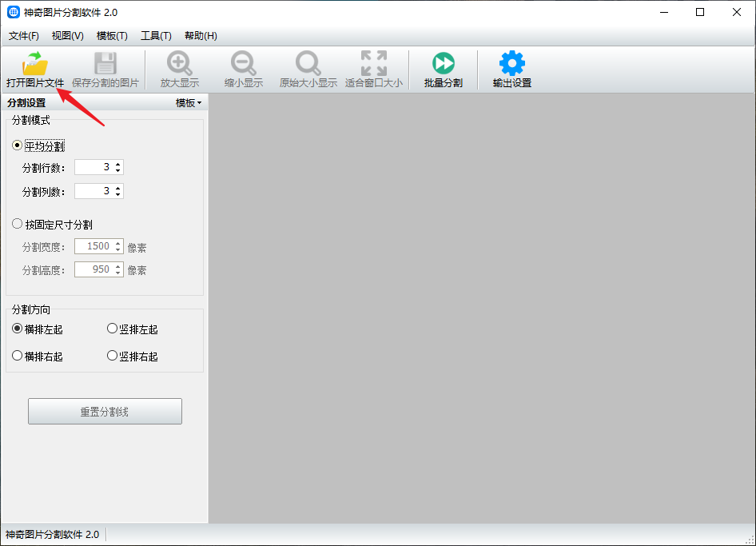Viewport: 756px width, 546px height.
Task: Increase 分割宽度 with up arrow
Action: [118, 243]
